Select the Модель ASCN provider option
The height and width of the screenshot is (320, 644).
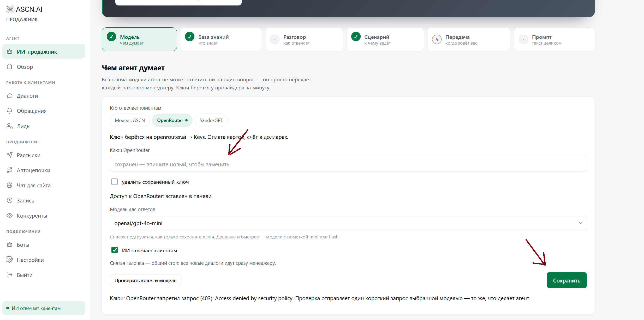(130, 120)
